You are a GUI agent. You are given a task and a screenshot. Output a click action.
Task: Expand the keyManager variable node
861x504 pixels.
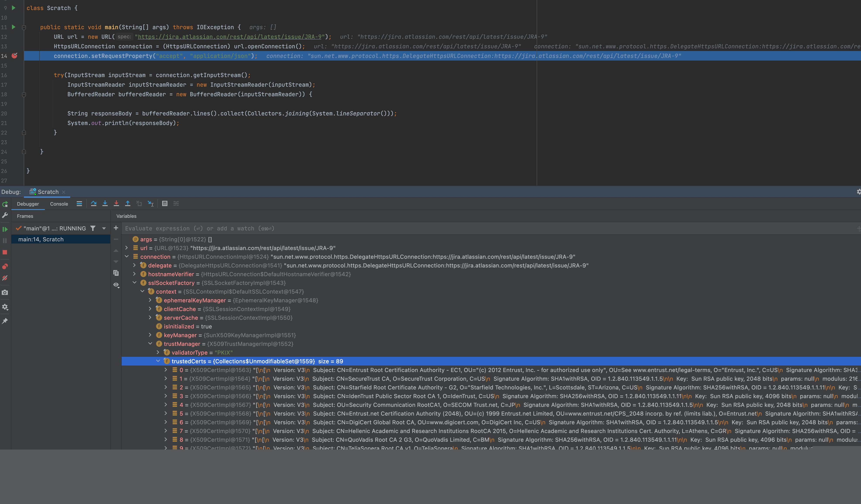(150, 335)
